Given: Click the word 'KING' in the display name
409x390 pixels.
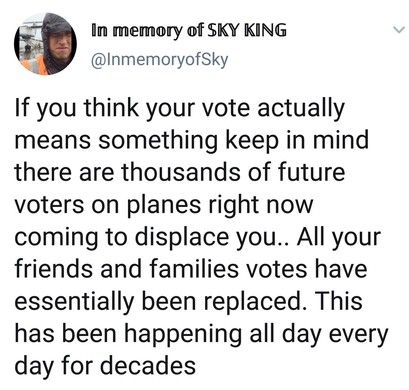Looking at the screenshot, I should click(265, 30).
